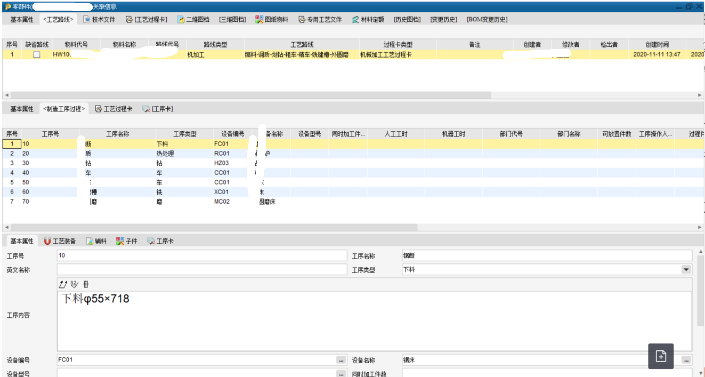Open the 材料定额 tab with green icon
Screen dimensions: 705x377
(368, 19)
